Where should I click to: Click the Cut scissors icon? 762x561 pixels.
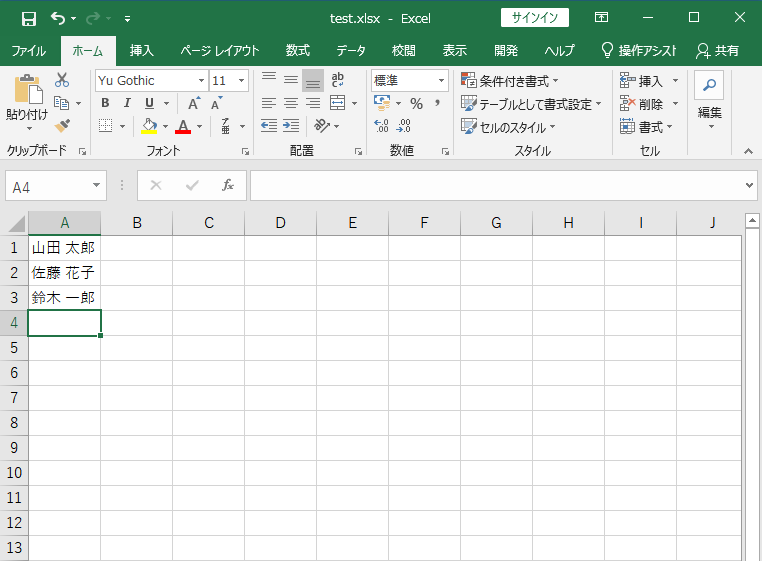[62, 80]
